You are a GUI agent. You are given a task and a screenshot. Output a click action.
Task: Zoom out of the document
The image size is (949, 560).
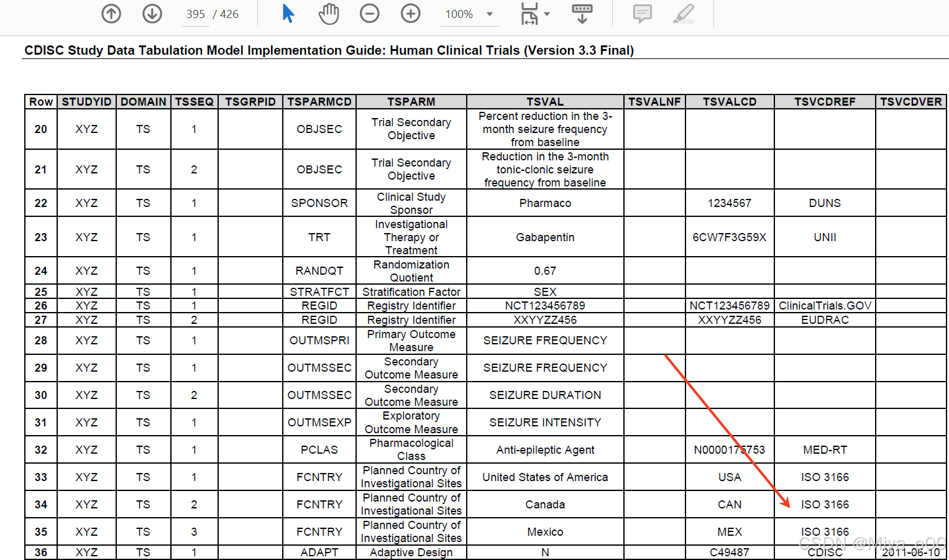click(x=369, y=14)
